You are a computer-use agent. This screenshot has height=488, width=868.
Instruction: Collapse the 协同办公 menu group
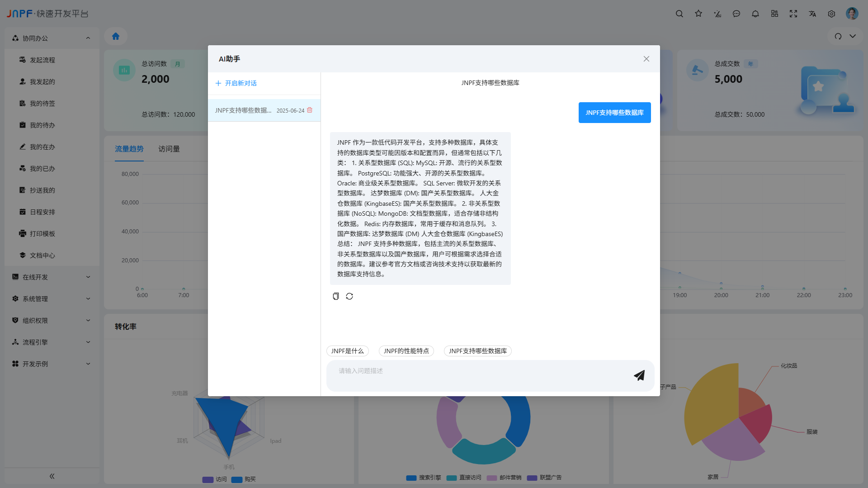point(52,38)
